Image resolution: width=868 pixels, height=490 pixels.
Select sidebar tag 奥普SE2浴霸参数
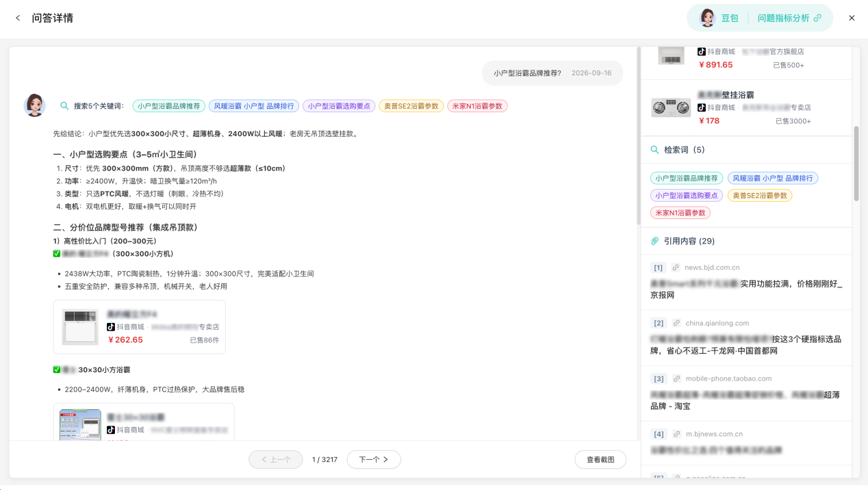[x=760, y=196]
